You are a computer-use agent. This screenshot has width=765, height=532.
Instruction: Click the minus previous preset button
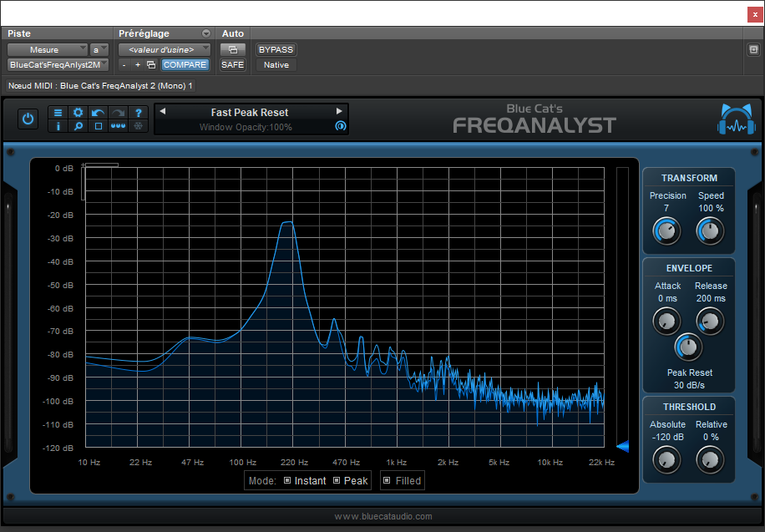pyautogui.click(x=124, y=65)
